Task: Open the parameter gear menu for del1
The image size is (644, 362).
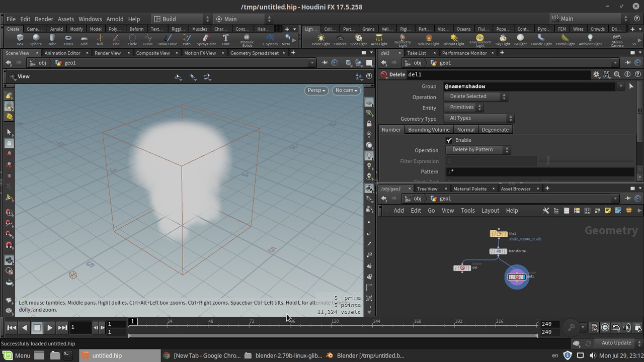Action: click(x=596, y=74)
